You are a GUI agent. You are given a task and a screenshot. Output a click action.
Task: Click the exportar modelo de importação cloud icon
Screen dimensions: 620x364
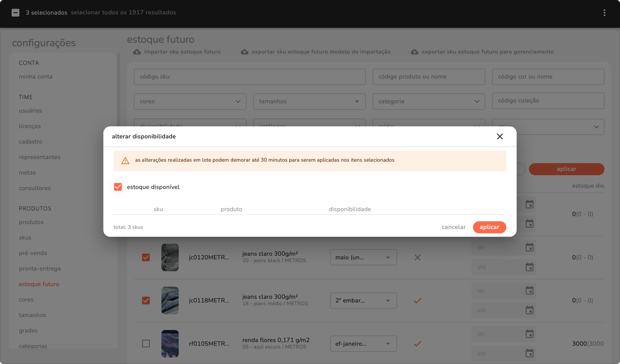[x=244, y=52]
